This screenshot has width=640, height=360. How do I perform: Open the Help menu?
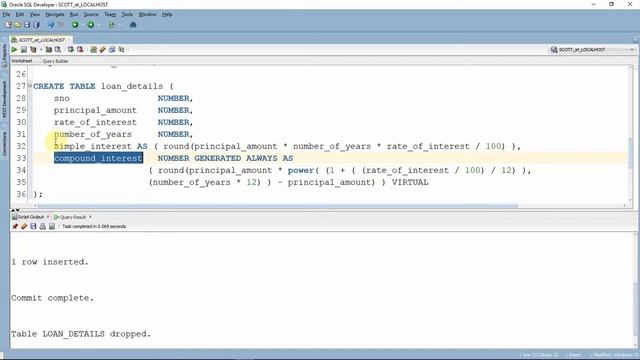pyautogui.click(x=167, y=14)
